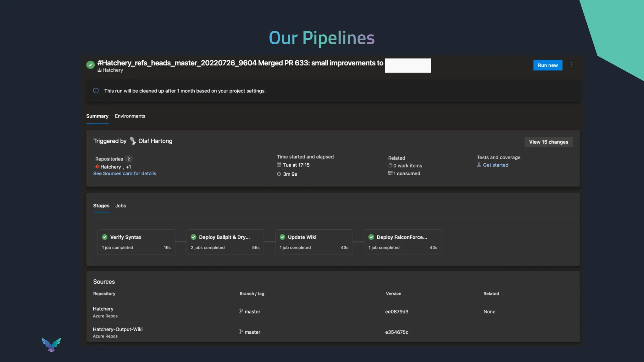This screenshot has height=362, width=644.
Task: Select the Deploy Ballpit & Dry stage
Action: point(225,242)
